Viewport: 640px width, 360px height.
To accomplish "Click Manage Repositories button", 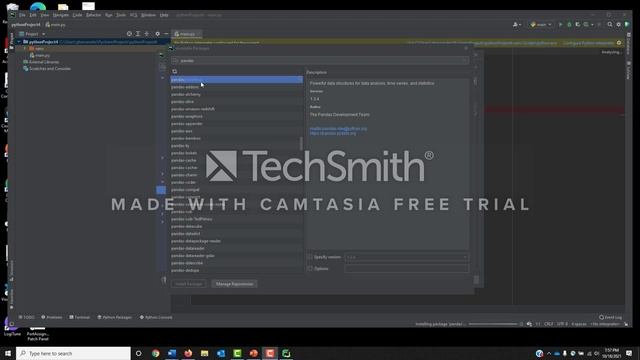I will (234, 284).
